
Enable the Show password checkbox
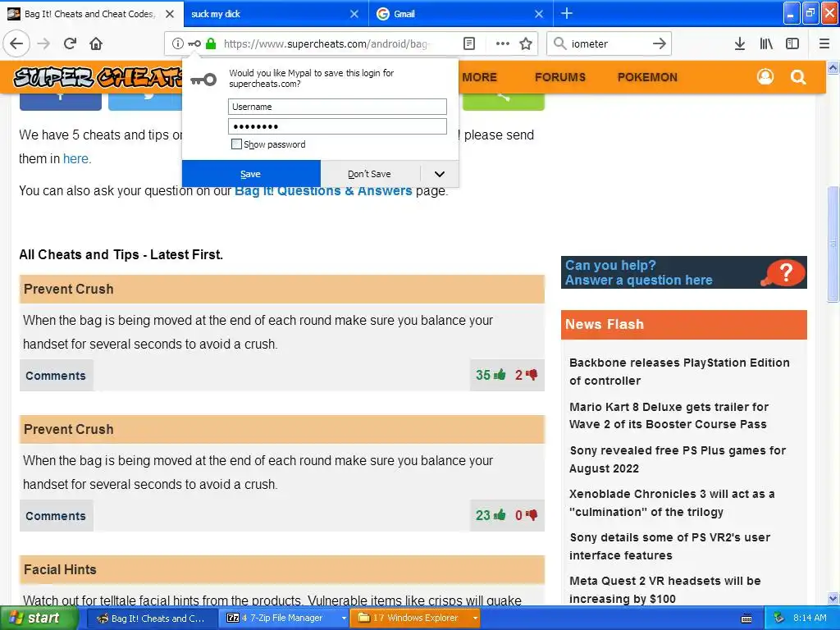pyautogui.click(x=236, y=144)
